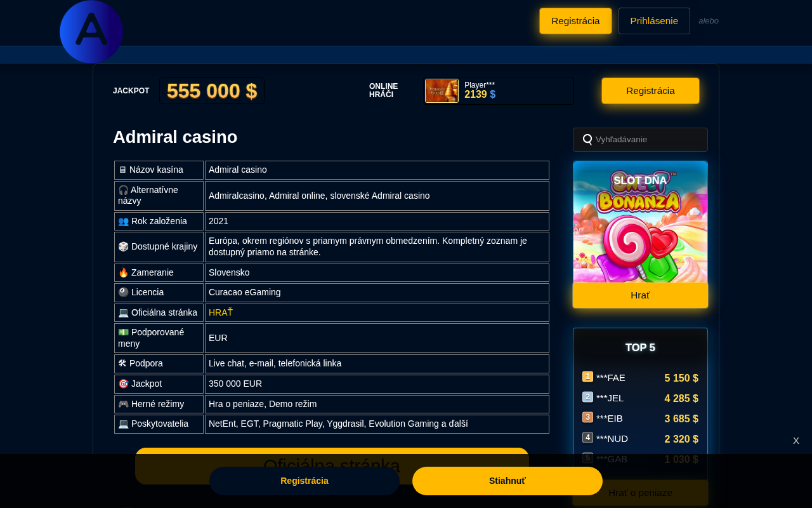Open the Prihlásenie login button
Image resolution: width=812 pixels, height=508 pixels.
(x=654, y=21)
